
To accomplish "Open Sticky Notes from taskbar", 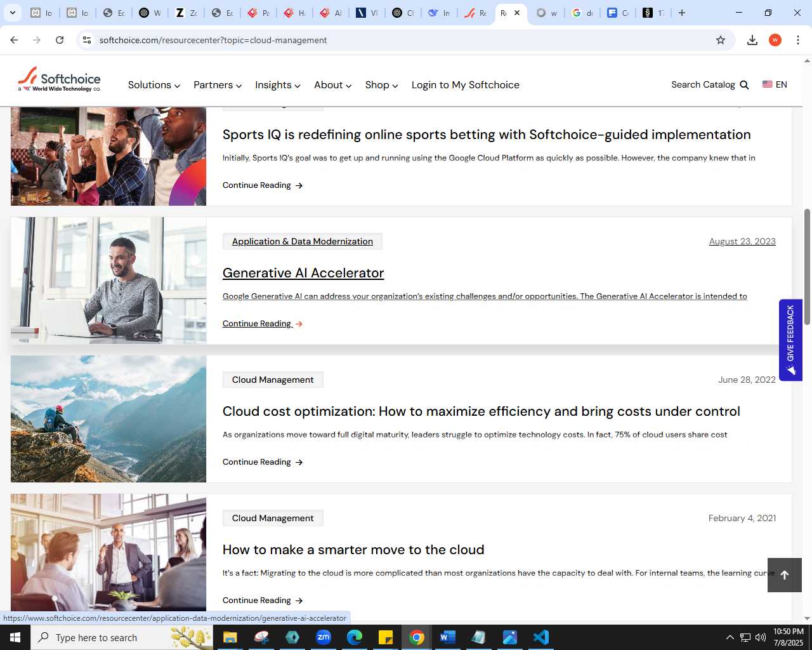I will (386, 637).
